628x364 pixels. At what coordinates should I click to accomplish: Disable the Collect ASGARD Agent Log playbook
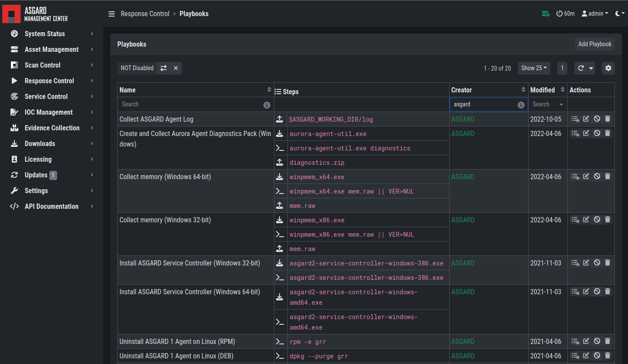[x=597, y=119]
